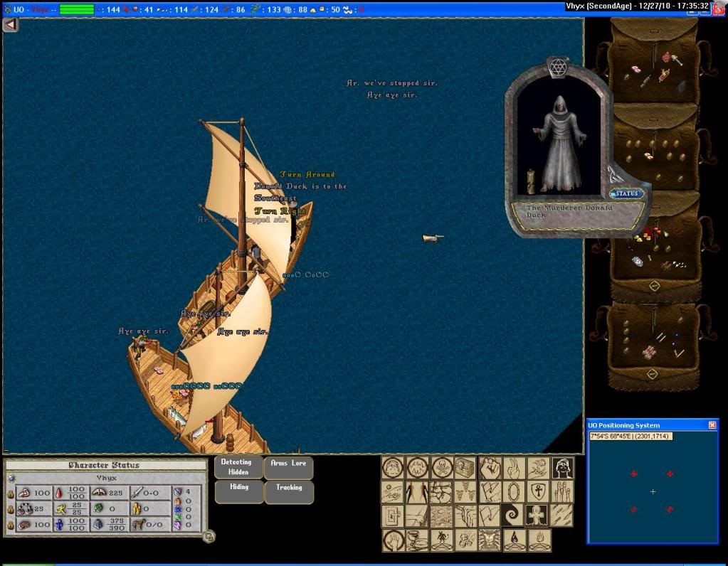This screenshot has height=566, width=728.
Task: Click the Tracking skill button
Action: (x=289, y=492)
